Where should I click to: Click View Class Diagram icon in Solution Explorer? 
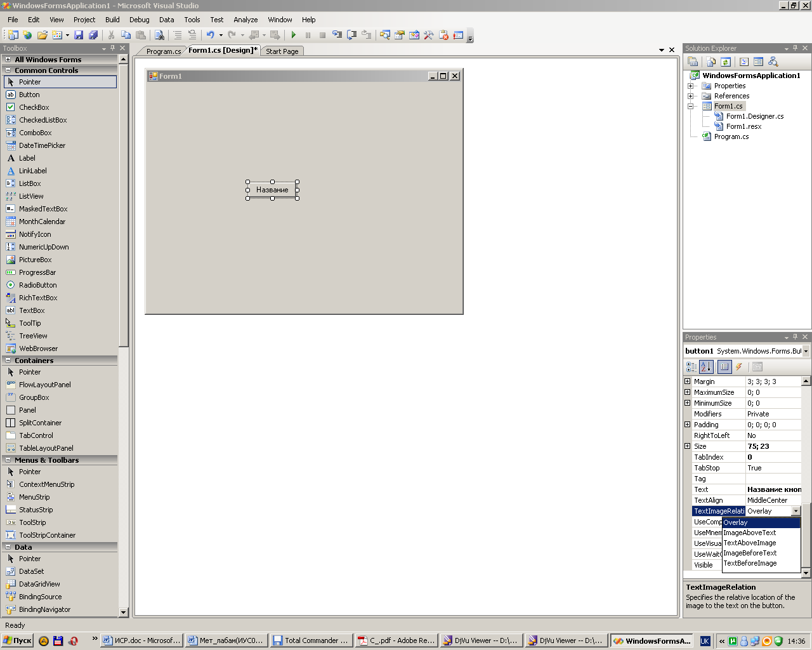[773, 62]
